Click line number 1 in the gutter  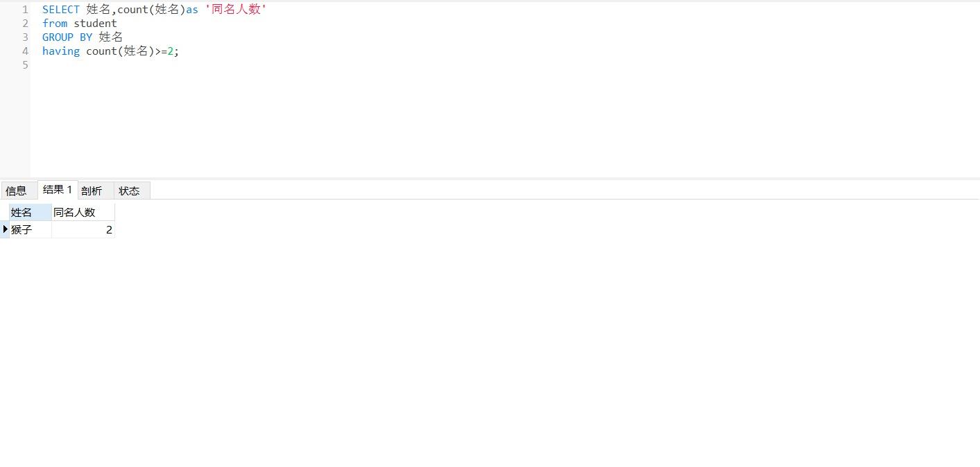coord(25,10)
